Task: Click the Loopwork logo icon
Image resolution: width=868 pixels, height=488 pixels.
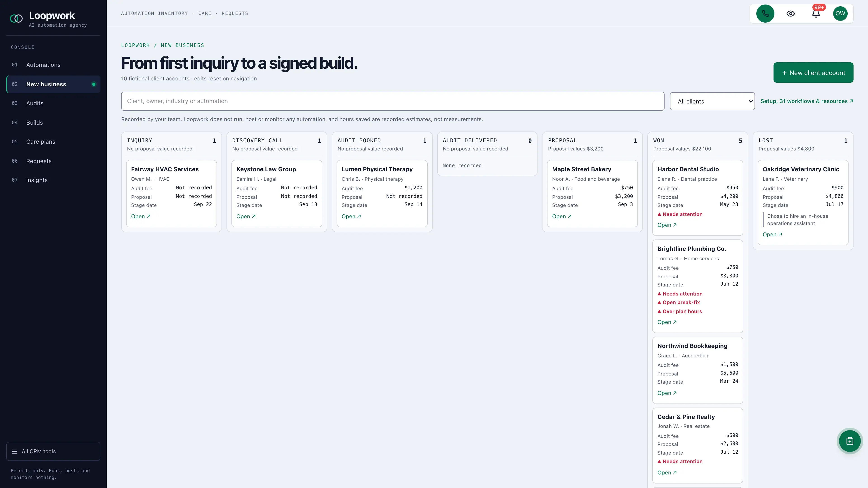Action: [x=16, y=19]
